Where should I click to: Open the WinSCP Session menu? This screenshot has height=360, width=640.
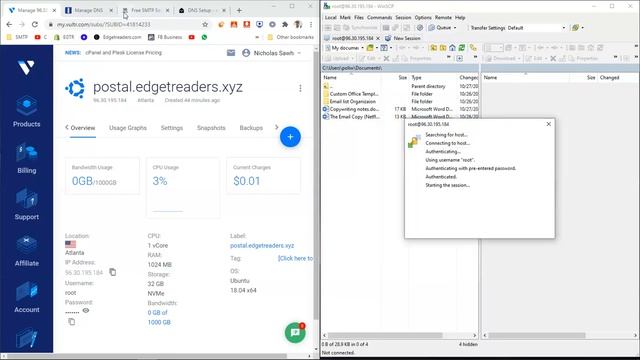(x=403, y=18)
